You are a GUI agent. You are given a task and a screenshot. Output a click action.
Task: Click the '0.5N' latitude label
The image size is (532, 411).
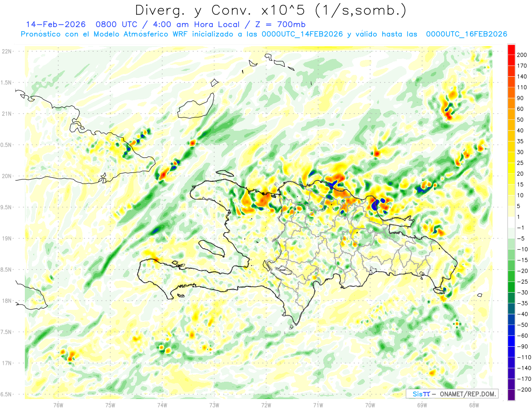(6, 145)
